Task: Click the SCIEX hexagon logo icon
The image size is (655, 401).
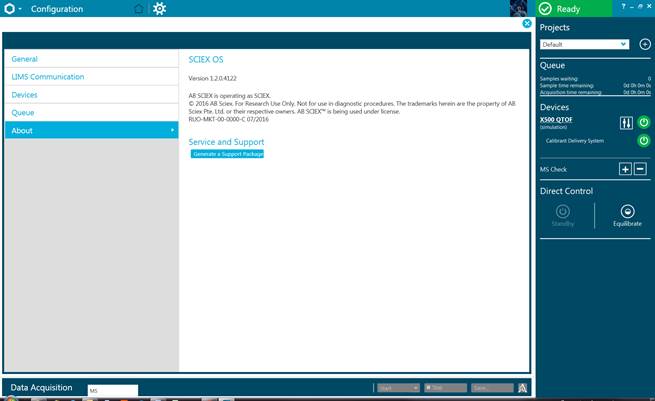Action: point(9,8)
